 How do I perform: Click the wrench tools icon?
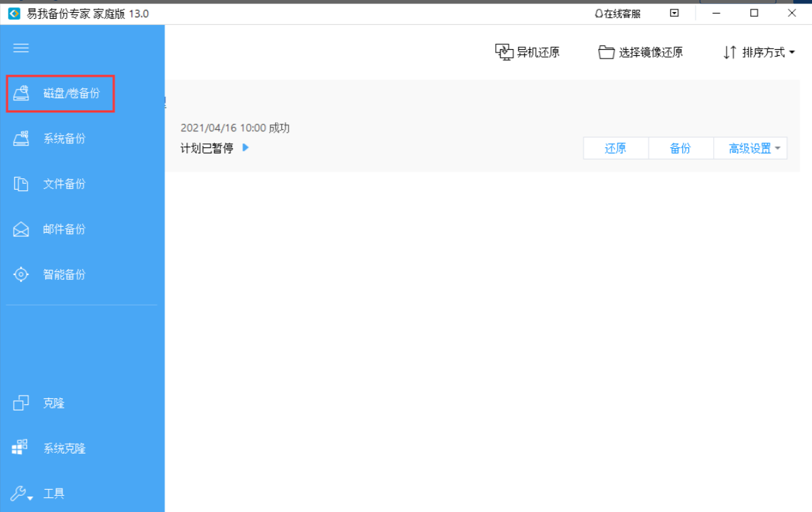[x=19, y=493]
